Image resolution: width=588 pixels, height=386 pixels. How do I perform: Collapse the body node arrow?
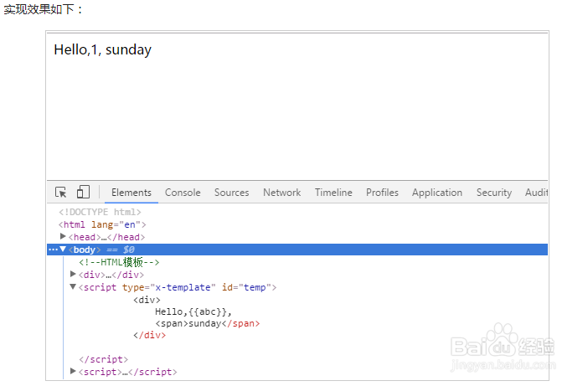click(x=63, y=250)
